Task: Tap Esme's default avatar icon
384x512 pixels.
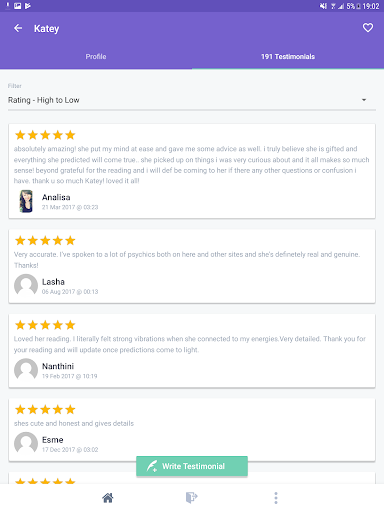Action: (x=26, y=443)
